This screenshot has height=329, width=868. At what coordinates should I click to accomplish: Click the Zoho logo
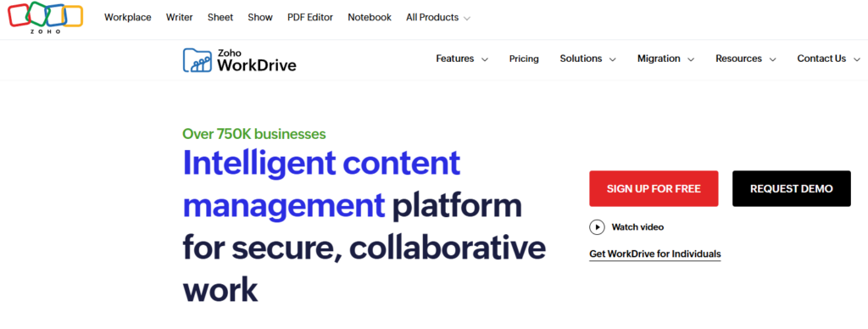46,17
